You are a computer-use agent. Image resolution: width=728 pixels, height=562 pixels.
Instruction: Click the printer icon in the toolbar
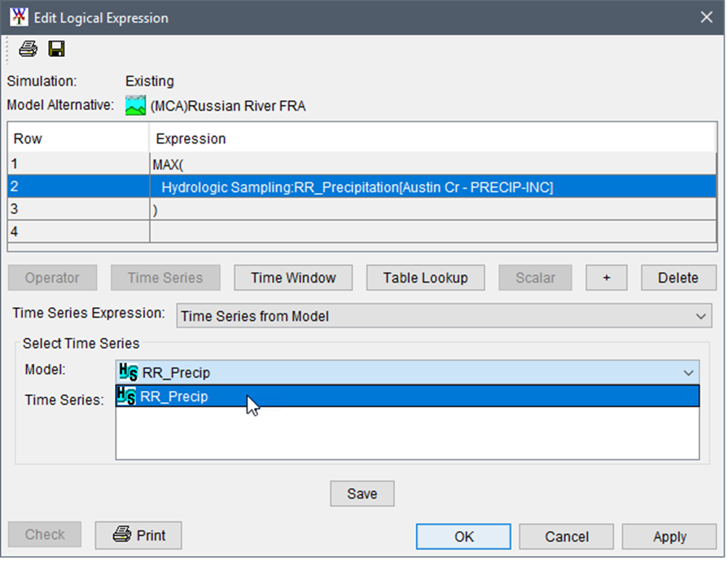[29, 50]
